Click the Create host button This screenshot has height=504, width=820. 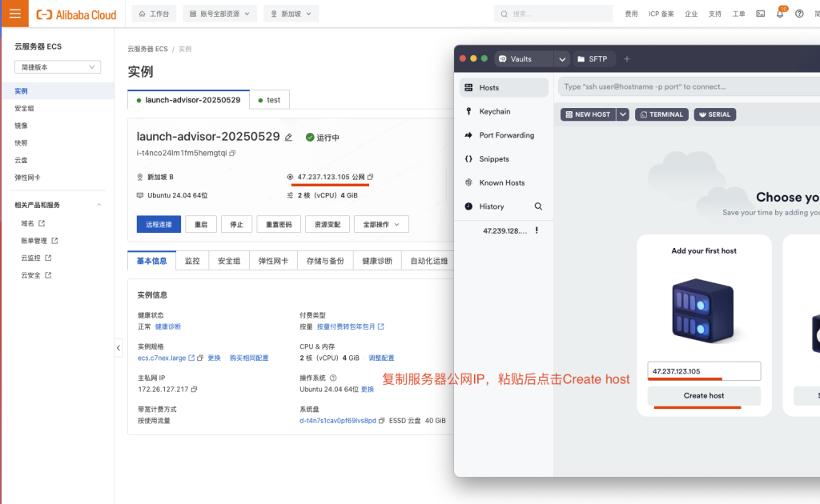(704, 395)
